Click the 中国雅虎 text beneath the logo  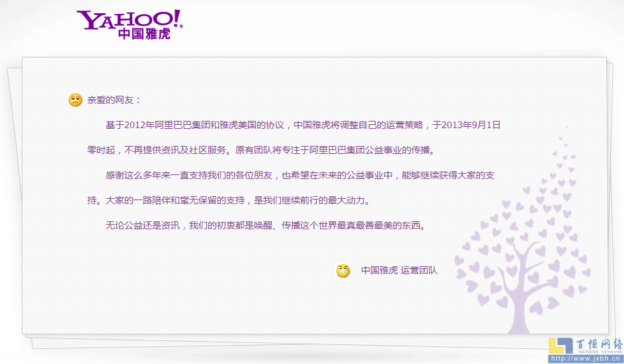144,34
